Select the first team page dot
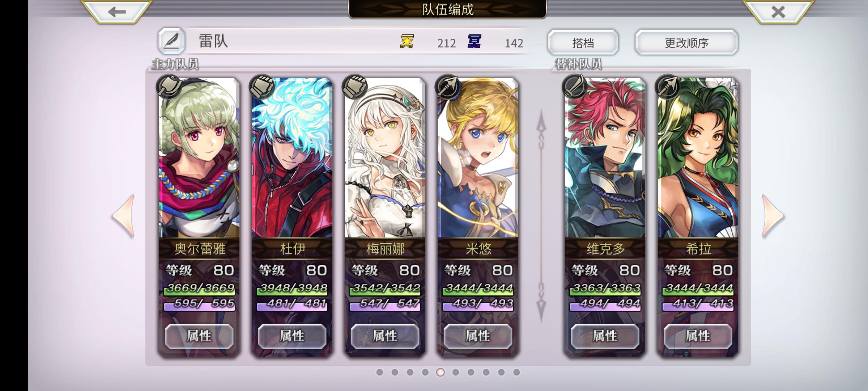 pyautogui.click(x=379, y=372)
